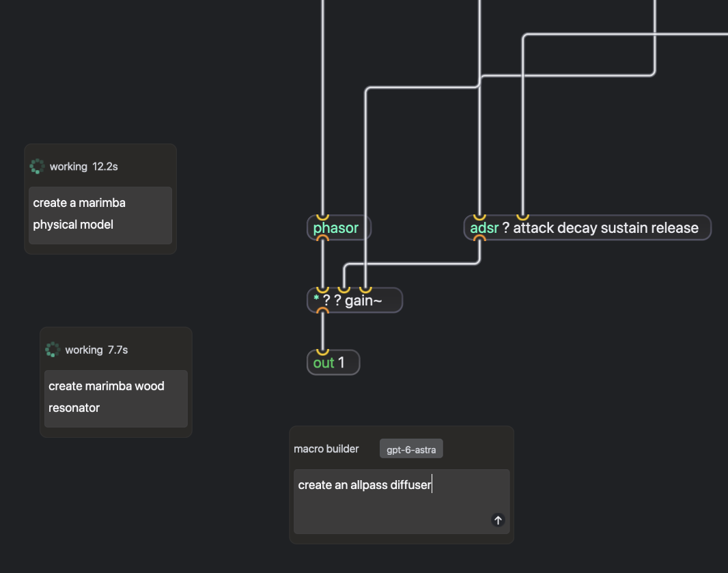Screen dimensions: 728x573
Task: Click the 'working 12.2s' status text
Action: click(83, 167)
